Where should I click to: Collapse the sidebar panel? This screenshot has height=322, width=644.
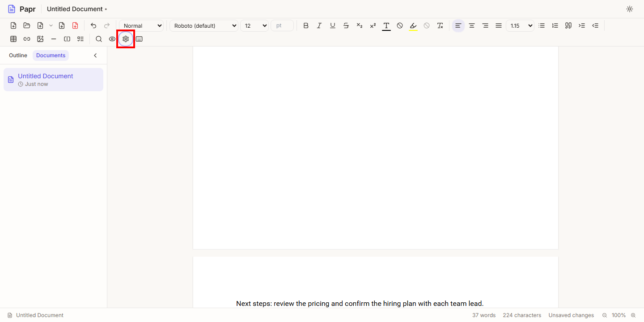pyautogui.click(x=95, y=55)
